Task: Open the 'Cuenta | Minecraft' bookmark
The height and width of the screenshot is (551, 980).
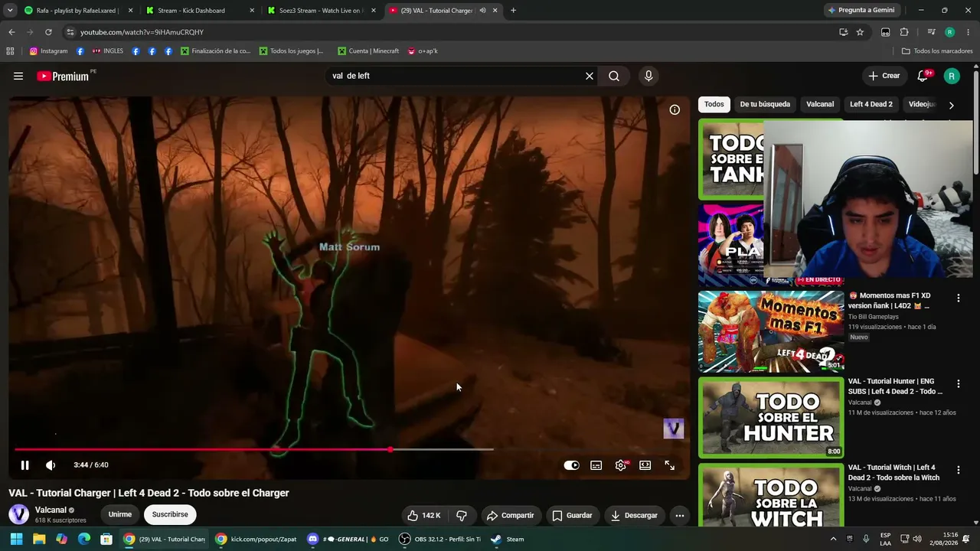Action: pyautogui.click(x=368, y=51)
